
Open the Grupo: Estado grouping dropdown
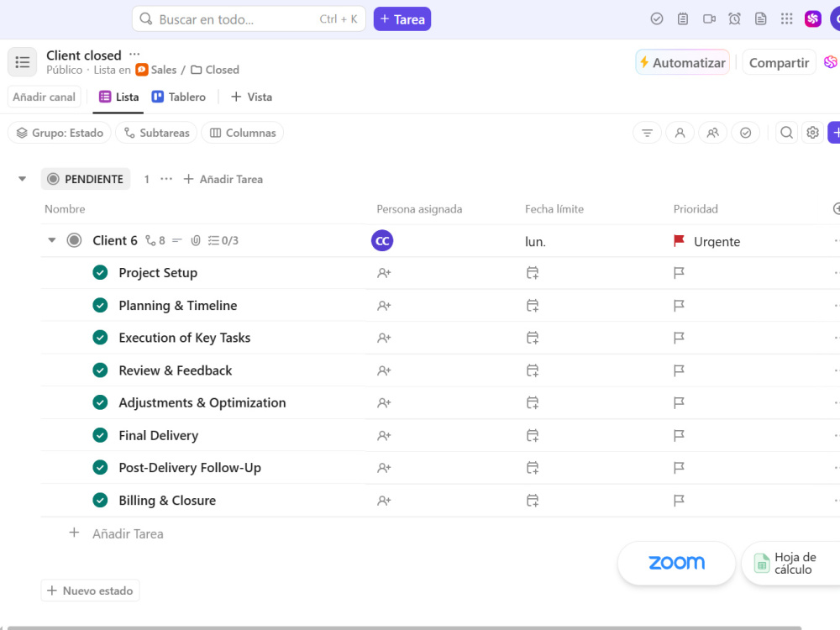click(60, 133)
